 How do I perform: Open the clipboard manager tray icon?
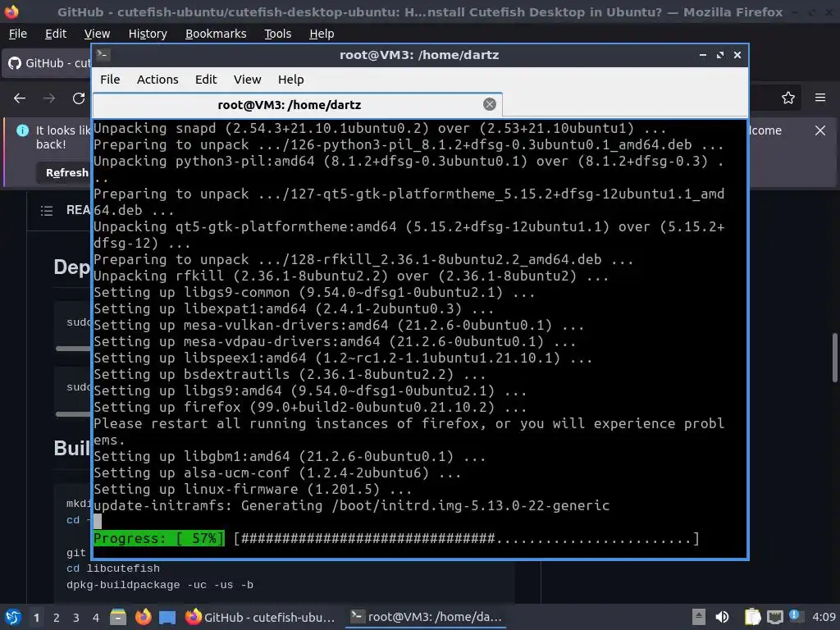point(753,617)
